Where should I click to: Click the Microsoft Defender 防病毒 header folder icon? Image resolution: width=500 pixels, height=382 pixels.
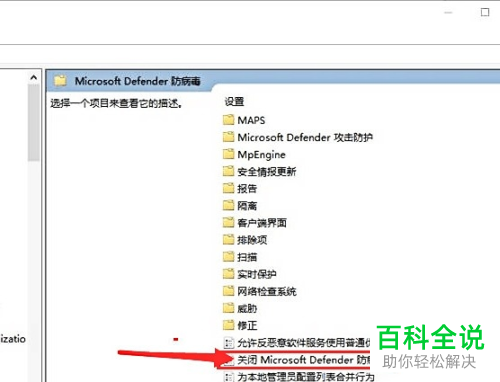pos(60,81)
